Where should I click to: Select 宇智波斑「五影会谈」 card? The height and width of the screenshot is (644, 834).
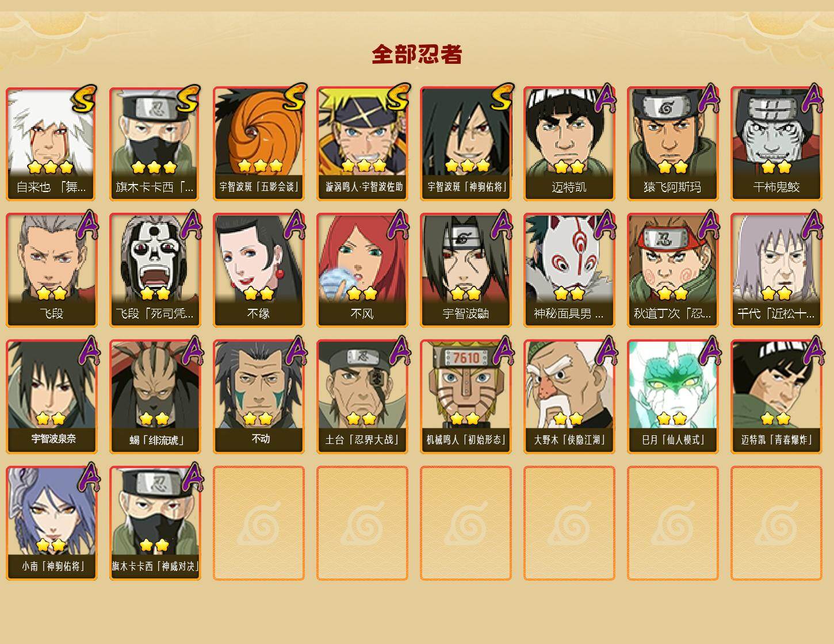[x=259, y=144]
